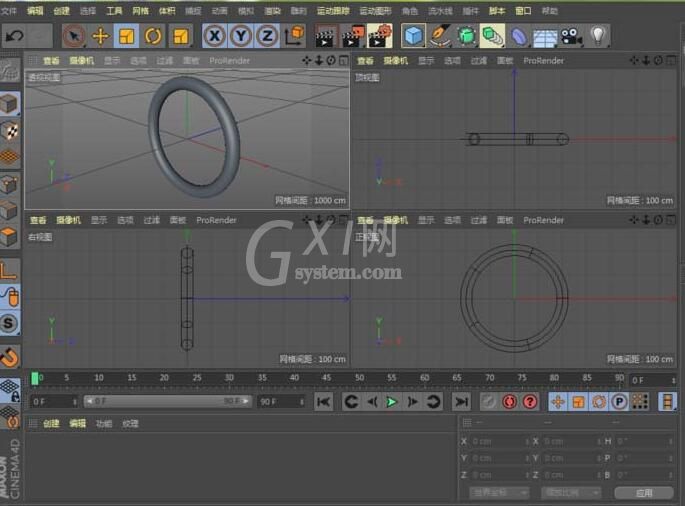Screen dimensions: 685x506
Task: Toggle the Tweak mouse icon
Action: 10,297
